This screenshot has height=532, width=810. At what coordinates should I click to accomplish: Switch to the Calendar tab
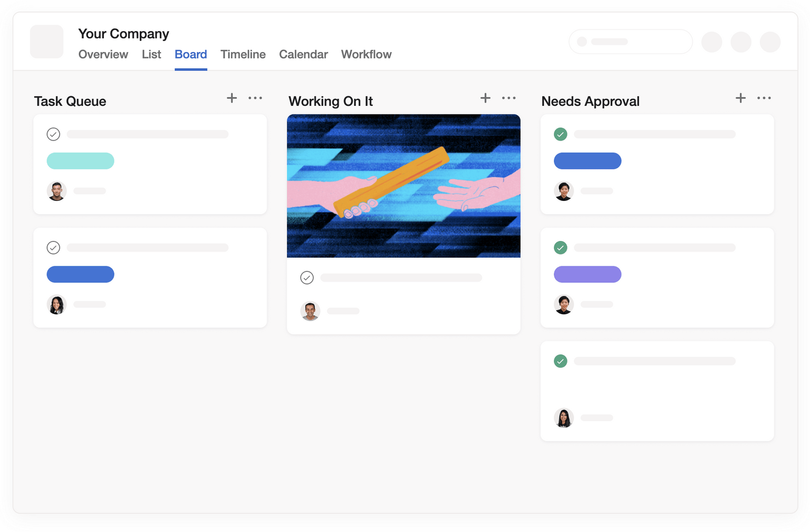303,54
